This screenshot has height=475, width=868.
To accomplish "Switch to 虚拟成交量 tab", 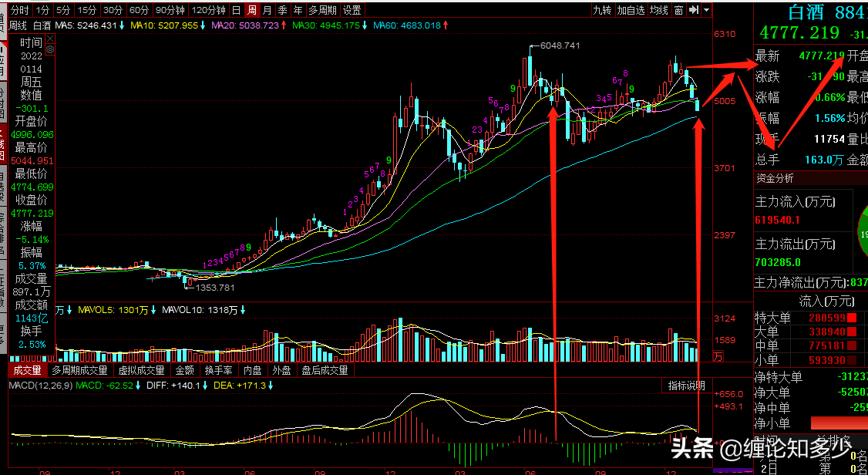I will (142, 370).
